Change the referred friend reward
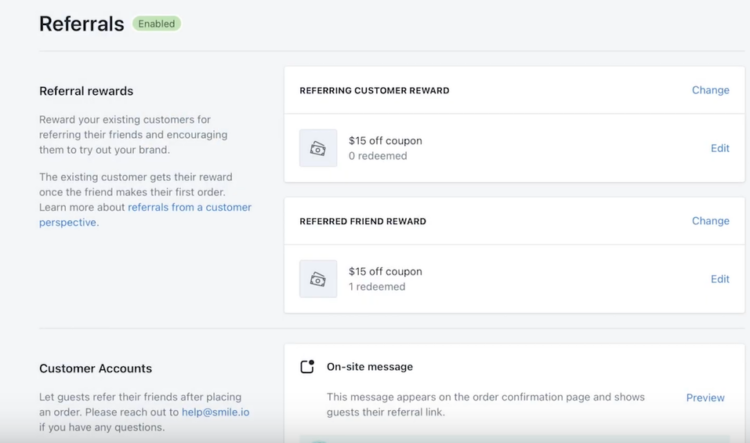 click(710, 221)
